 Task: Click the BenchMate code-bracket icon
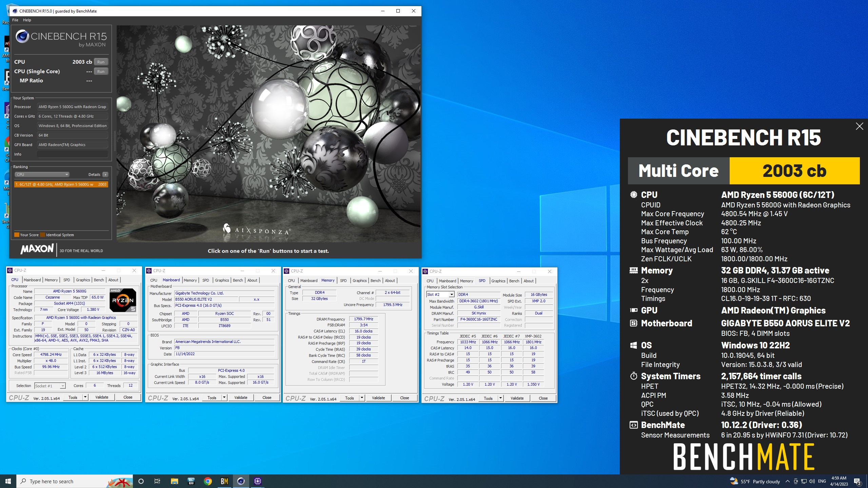[633, 425]
